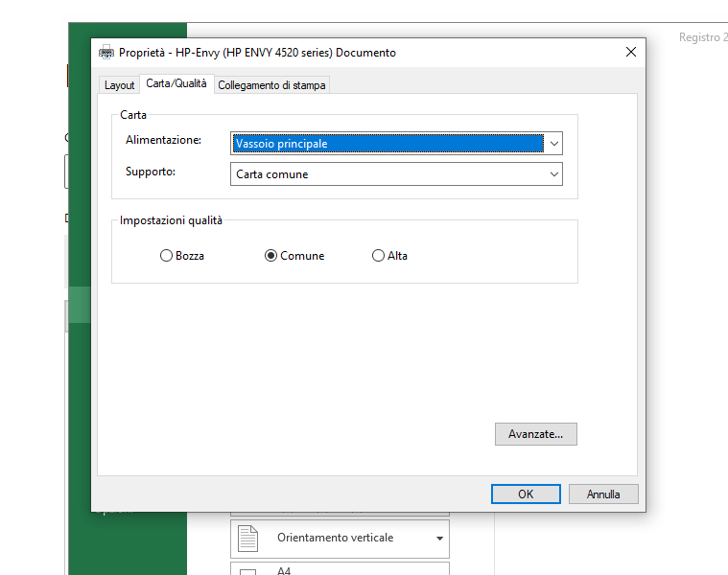Switch to the Layout tab

(x=119, y=85)
